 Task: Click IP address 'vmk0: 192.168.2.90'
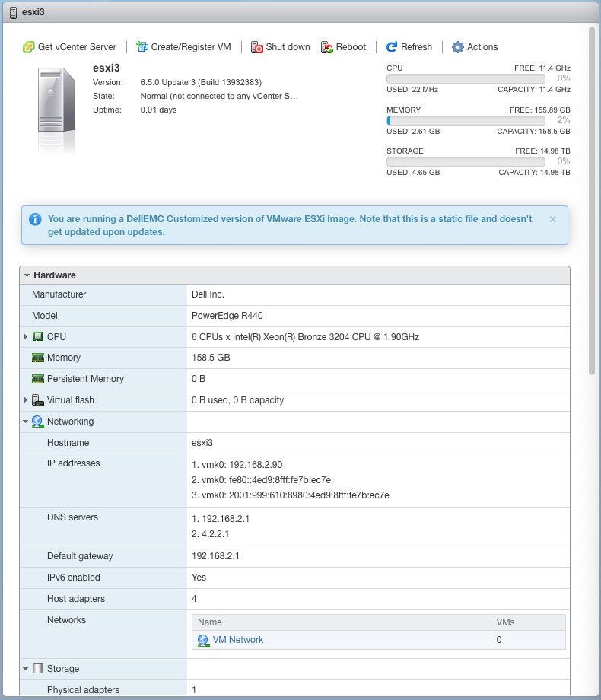237,465
